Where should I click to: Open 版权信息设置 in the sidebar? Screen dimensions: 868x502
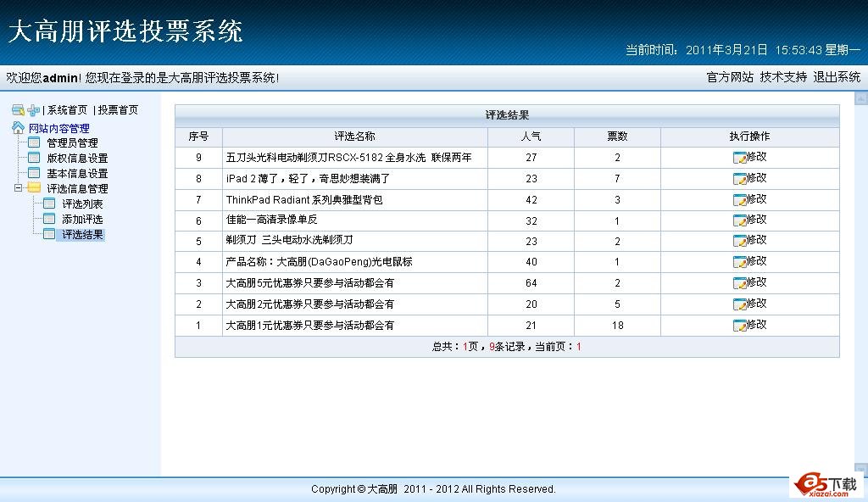(77, 159)
